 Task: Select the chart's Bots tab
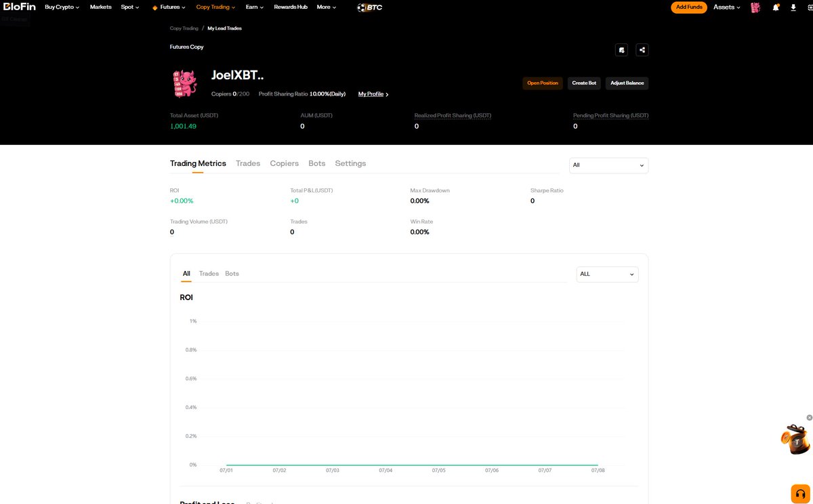click(x=232, y=274)
